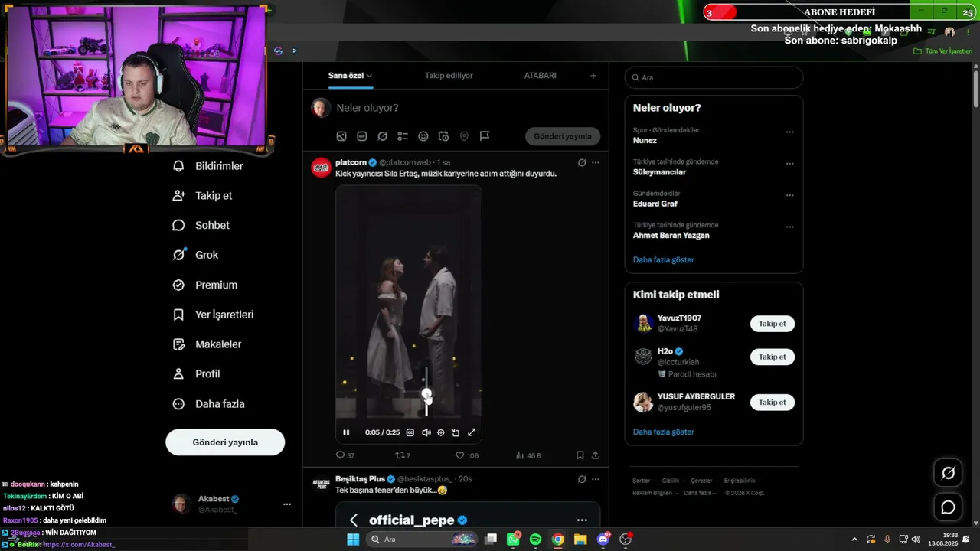Open emoji picker in post composer
Viewport: 980px width, 551px height.
tap(423, 136)
